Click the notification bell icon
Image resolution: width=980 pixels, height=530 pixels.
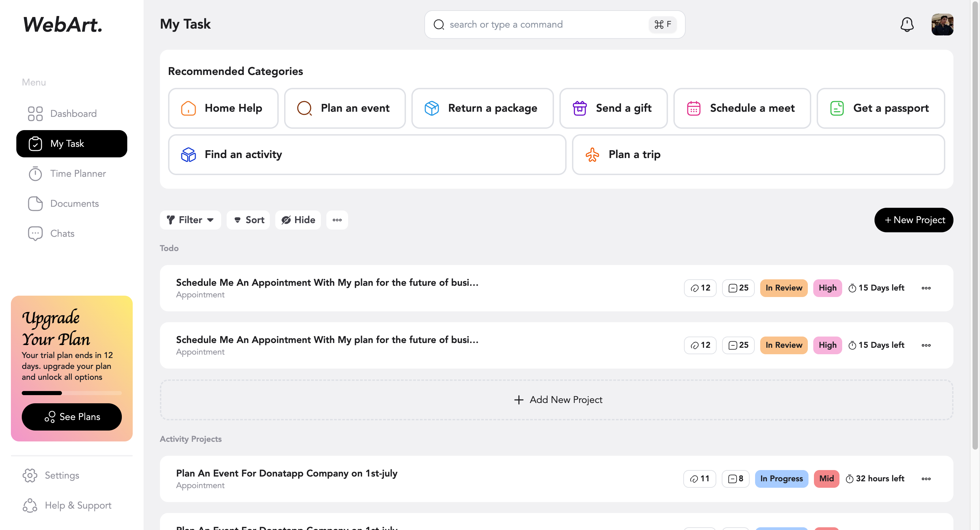click(906, 25)
